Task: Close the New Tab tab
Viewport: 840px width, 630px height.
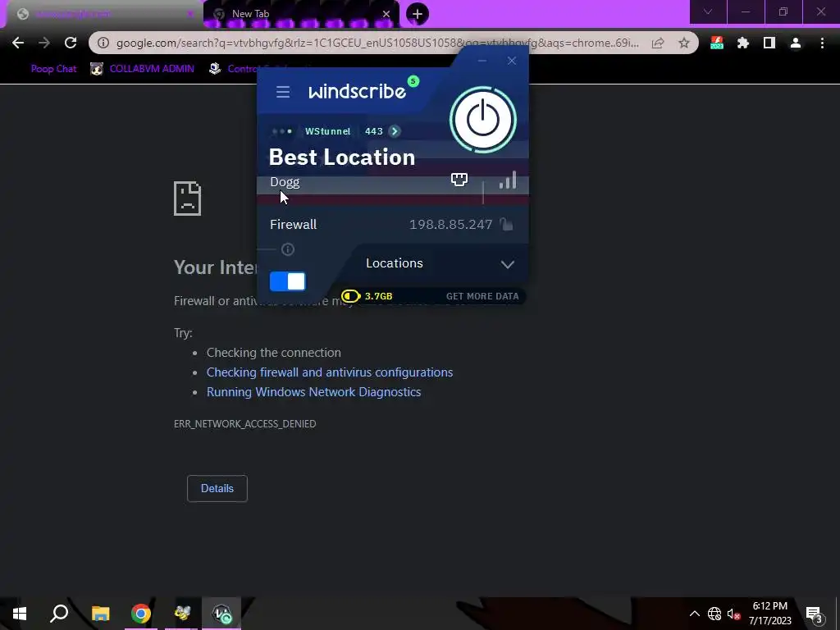Action: pyautogui.click(x=386, y=15)
